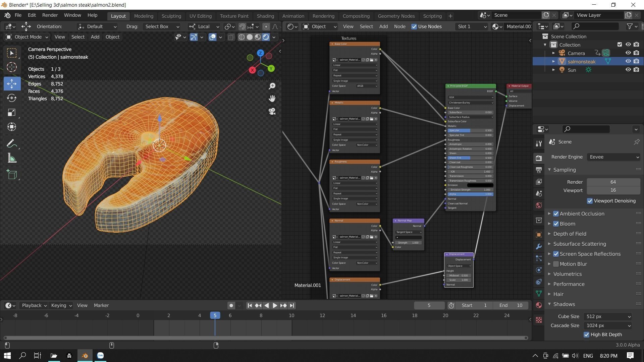
Task: Disable Ambient Occlusion checkbox
Action: pyautogui.click(x=556, y=214)
